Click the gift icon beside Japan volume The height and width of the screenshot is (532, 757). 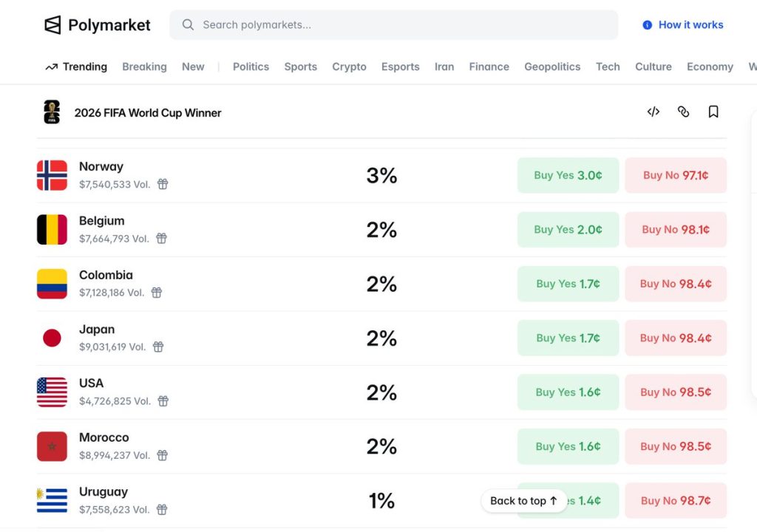coord(158,347)
